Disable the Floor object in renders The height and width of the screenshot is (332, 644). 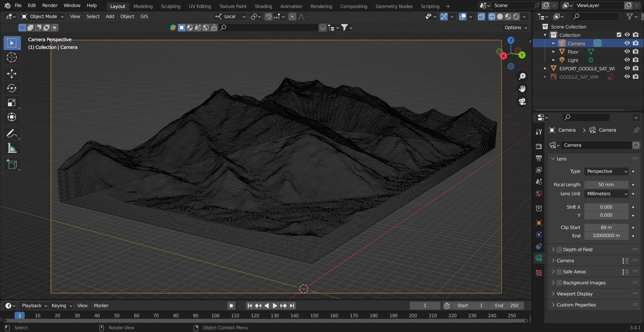(x=636, y=52)
